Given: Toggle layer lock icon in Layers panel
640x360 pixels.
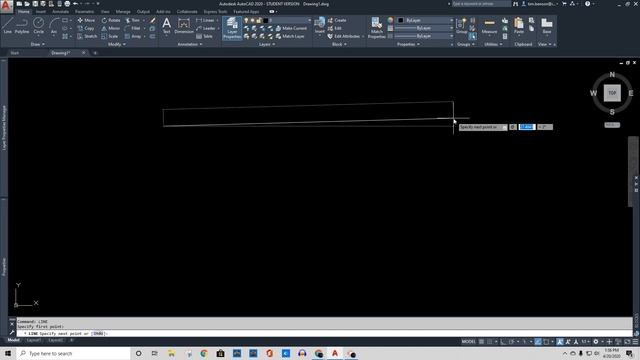Looking at the screenshot, I should click(259, 20).
